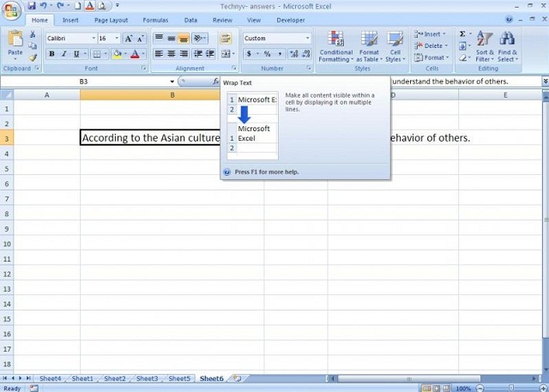Click the Increase Font Size icon
This screenshot has height=392, width=549.
click(x=129, y=39)
